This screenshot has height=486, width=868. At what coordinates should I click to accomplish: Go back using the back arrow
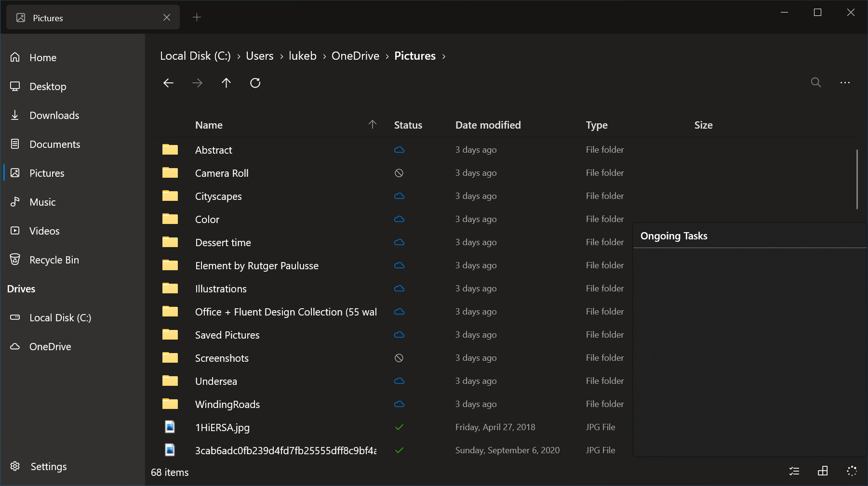168,83
